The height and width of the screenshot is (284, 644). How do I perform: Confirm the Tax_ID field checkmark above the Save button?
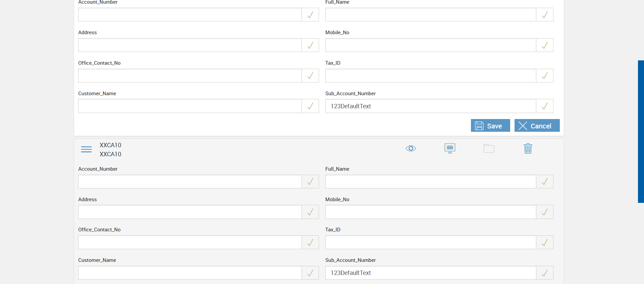tap(544, 76)
